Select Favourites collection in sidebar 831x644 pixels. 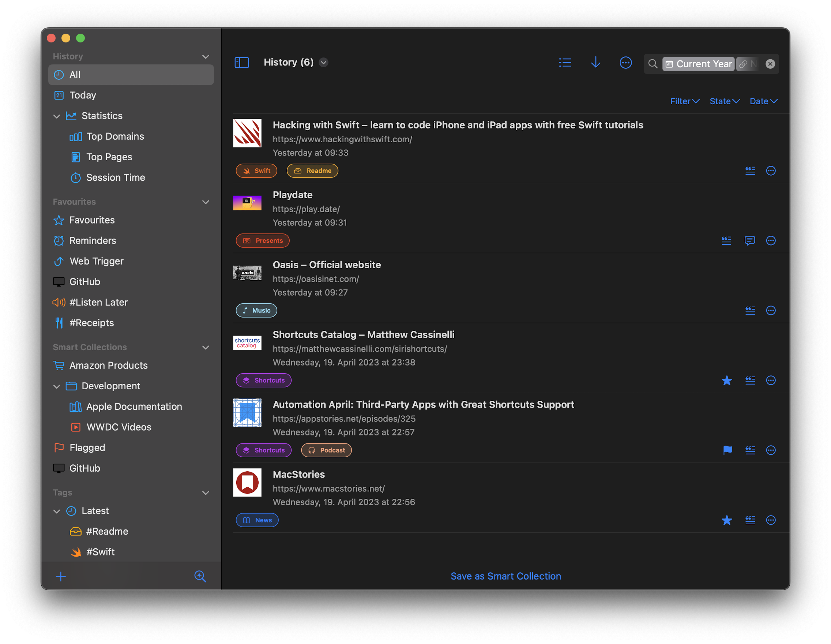131,220
